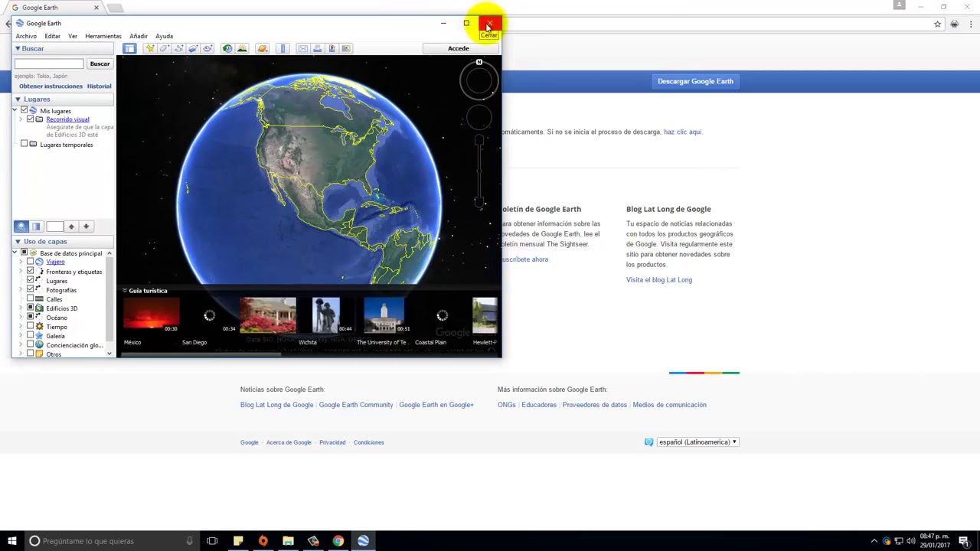
Task: Move item up with arrow button
Action: (71, 227)
